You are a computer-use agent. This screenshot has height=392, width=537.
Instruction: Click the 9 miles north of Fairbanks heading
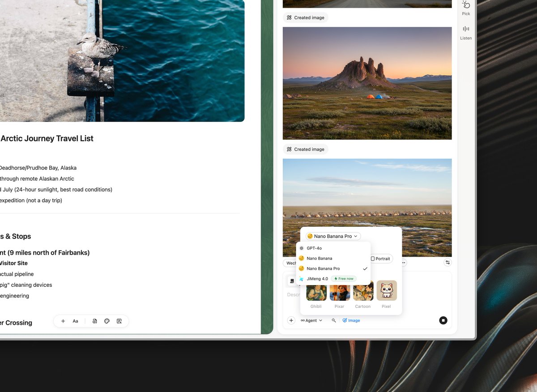click(x=45, y=253)
